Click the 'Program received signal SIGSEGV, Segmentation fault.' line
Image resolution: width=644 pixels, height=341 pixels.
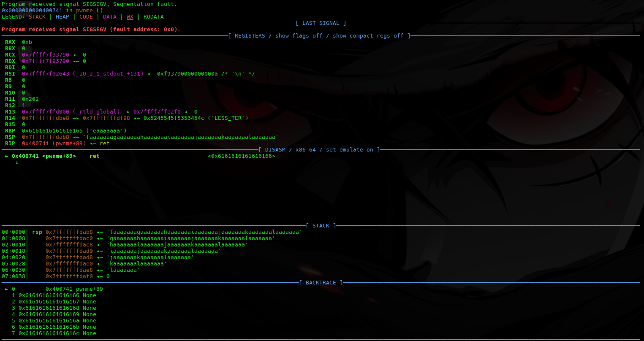90,4
